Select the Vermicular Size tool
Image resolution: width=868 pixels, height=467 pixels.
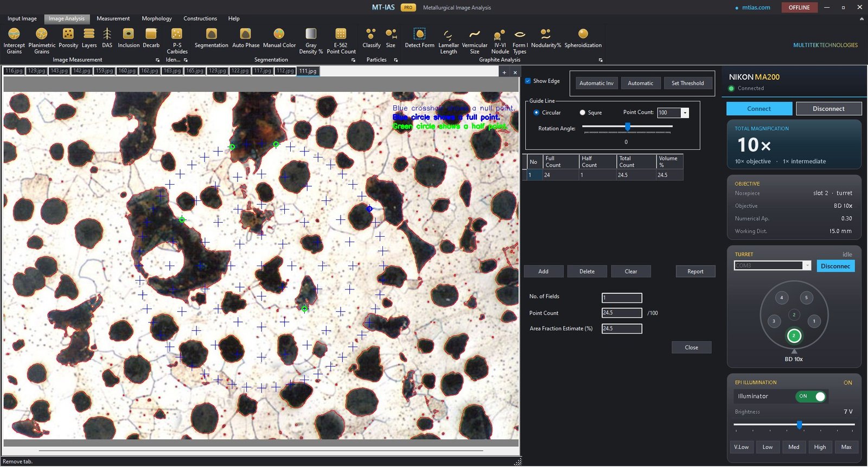[475, 41]
